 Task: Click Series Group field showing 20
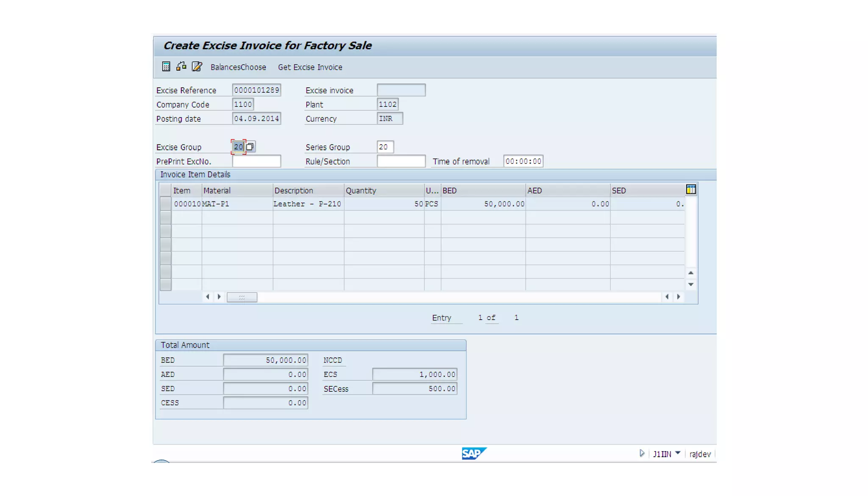coord(385,147)
